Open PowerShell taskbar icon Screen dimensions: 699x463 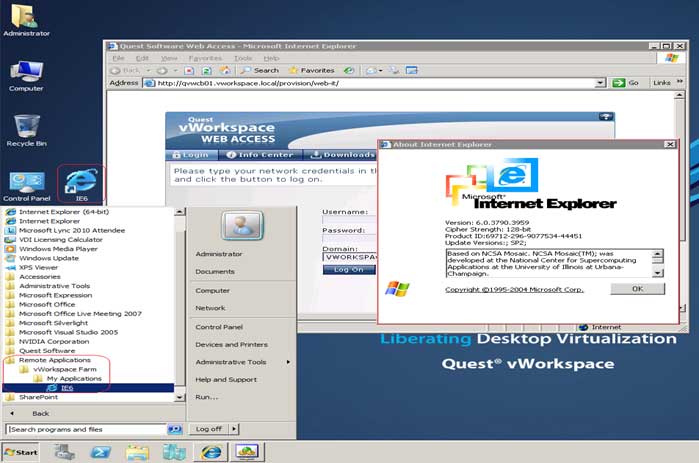click(x=101, y=452)
